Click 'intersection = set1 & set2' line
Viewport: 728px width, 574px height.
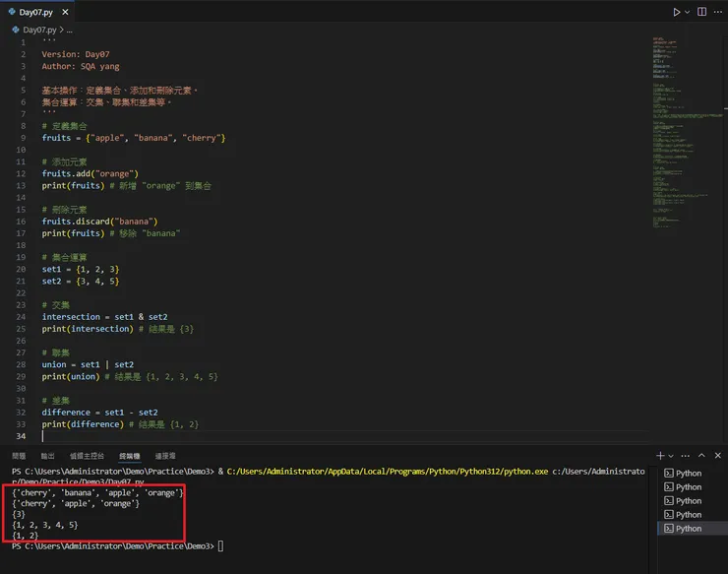coord(105,317)
